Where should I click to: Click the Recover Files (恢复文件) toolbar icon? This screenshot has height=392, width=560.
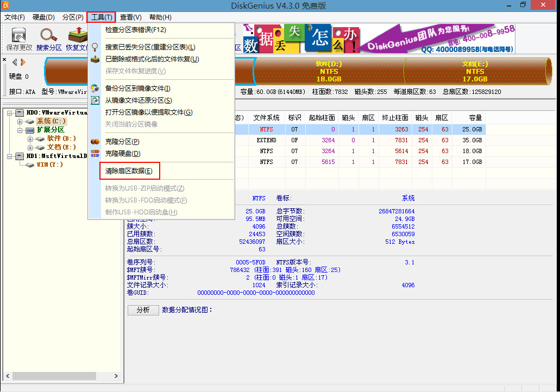click(x=78, y=35)
